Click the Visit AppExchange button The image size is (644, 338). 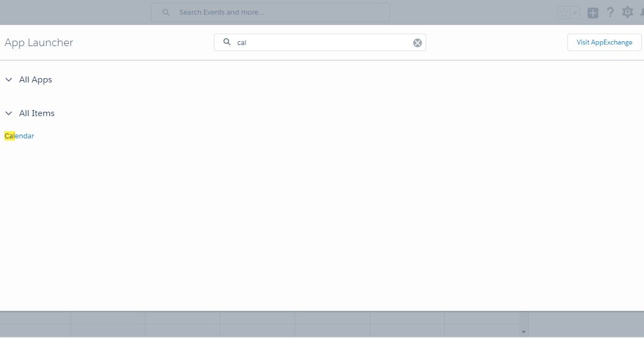pyautogui.click(x=604, y=42)
